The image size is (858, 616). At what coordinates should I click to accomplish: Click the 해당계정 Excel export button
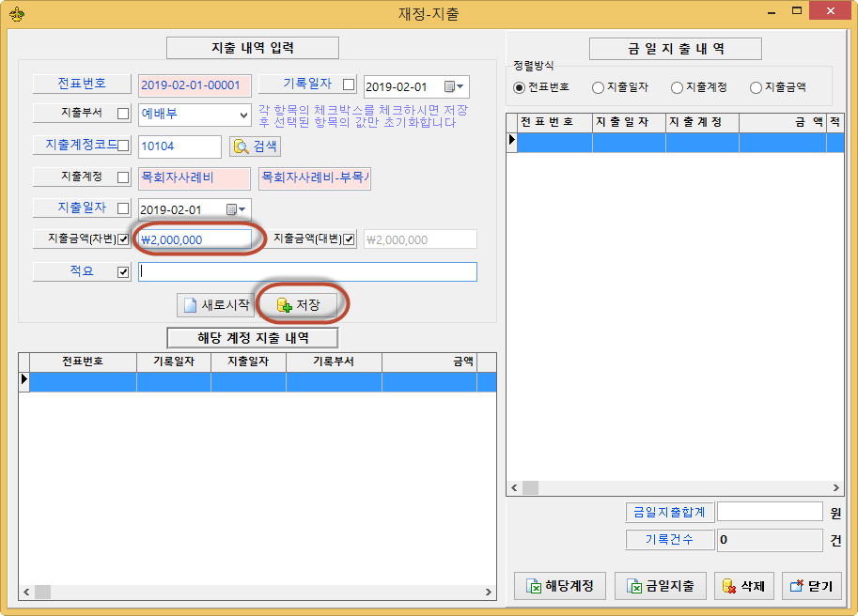click(560, 586)
